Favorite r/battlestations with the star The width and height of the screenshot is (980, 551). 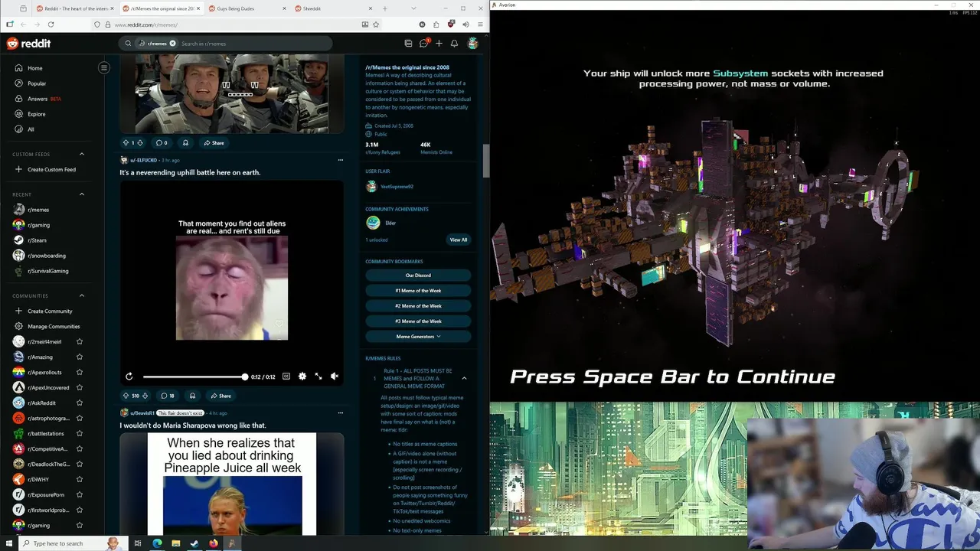point(80,433)
